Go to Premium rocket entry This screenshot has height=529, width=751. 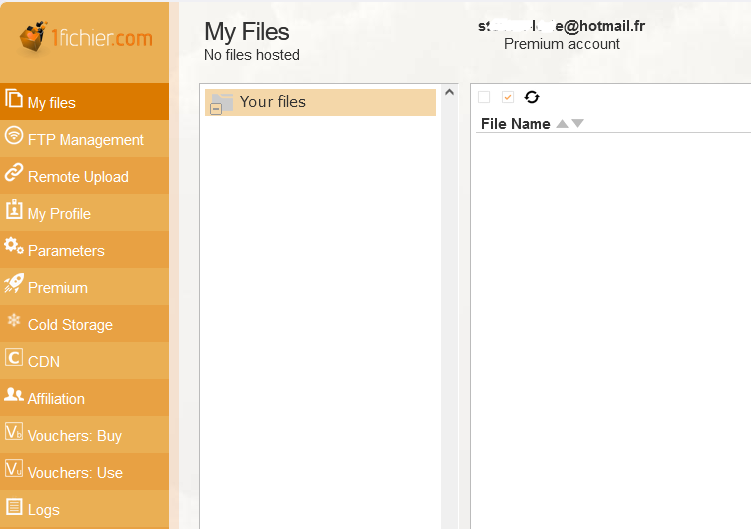click(14, 286)
